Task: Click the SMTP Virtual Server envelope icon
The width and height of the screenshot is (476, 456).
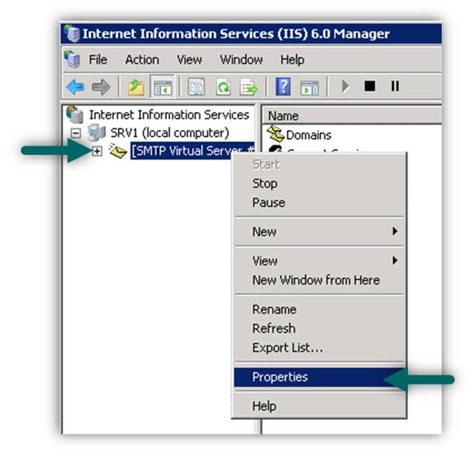Action: (x=118, y=151)
